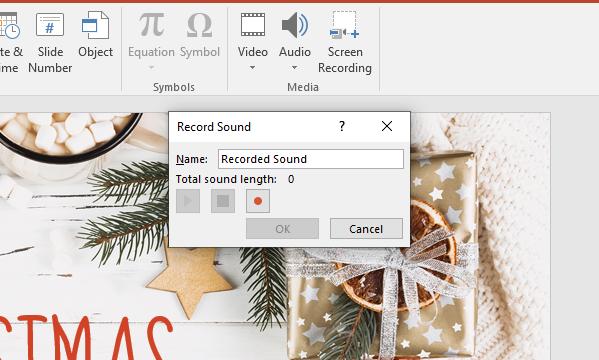The height and width of the screenshot is (360, 599).
Task: Expand the Video dropdown arrow
Action: pyautogui.click(x=253, y=68)
